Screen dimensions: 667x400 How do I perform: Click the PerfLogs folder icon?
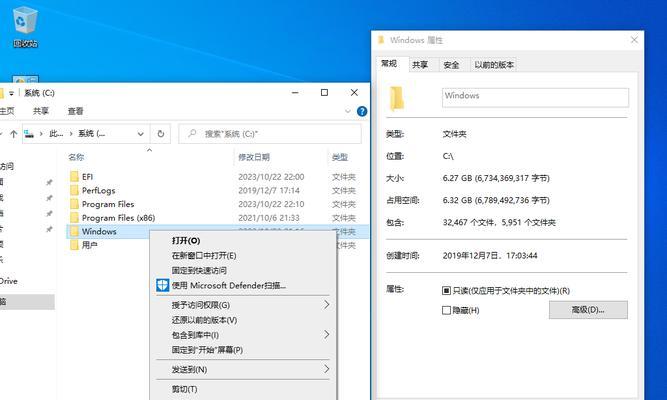pos(74,190)
